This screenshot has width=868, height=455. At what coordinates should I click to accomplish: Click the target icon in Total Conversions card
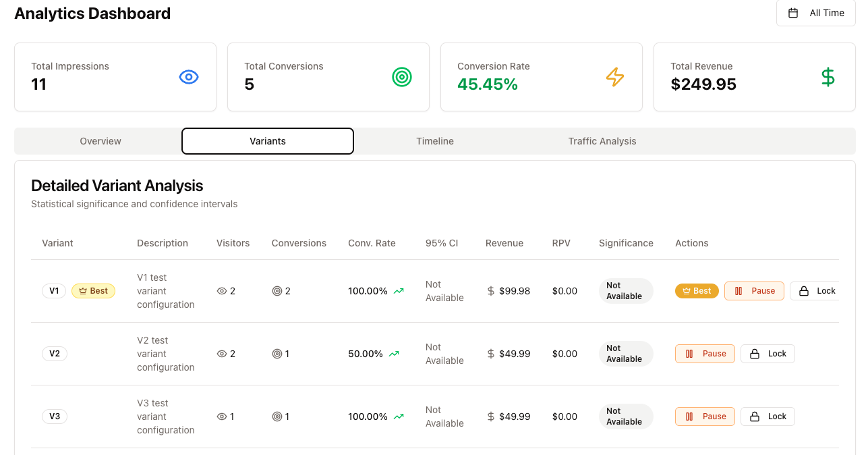(x=402, y=77)
